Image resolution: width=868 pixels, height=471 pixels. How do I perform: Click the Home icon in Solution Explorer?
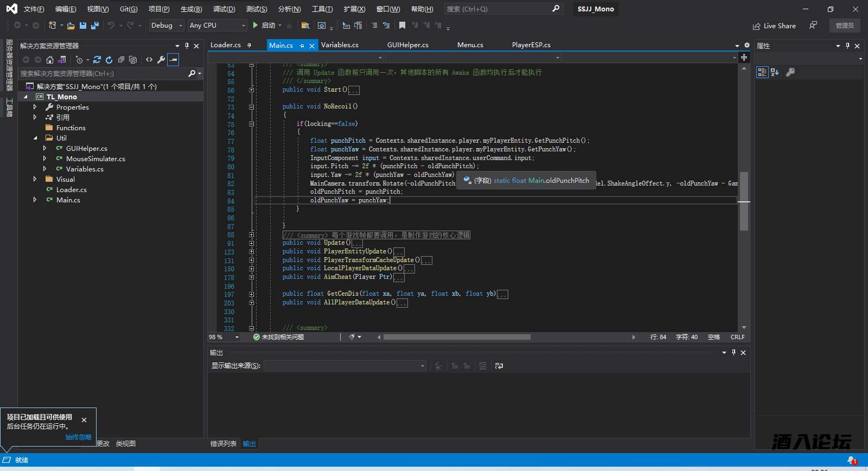[x=50, y=60]
